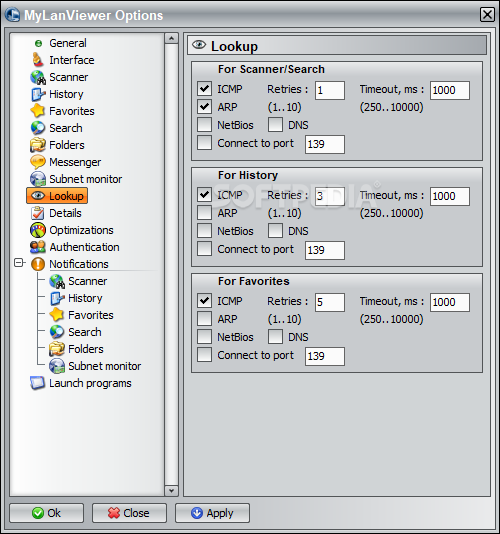The width and height of the screenshot is (500, 534).
Task: Click the Messenger speech bubble icon
Action: pos(37,162)
